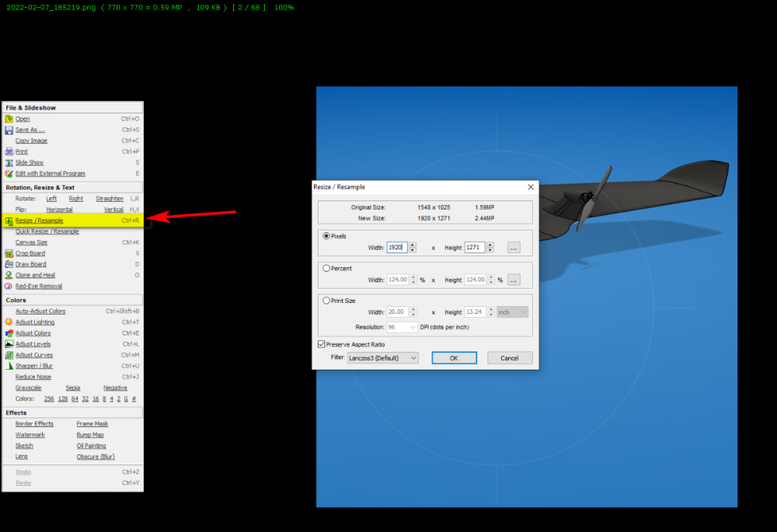
Task: Click the Adjust Lighting sun icon
Action: click(x=9, y=322)
